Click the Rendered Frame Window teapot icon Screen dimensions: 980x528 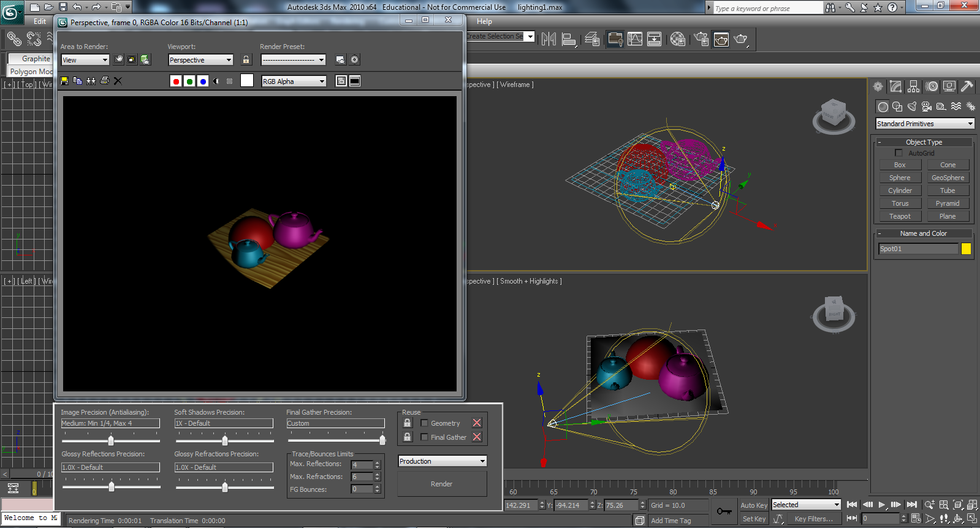click(x=721, y=39)
